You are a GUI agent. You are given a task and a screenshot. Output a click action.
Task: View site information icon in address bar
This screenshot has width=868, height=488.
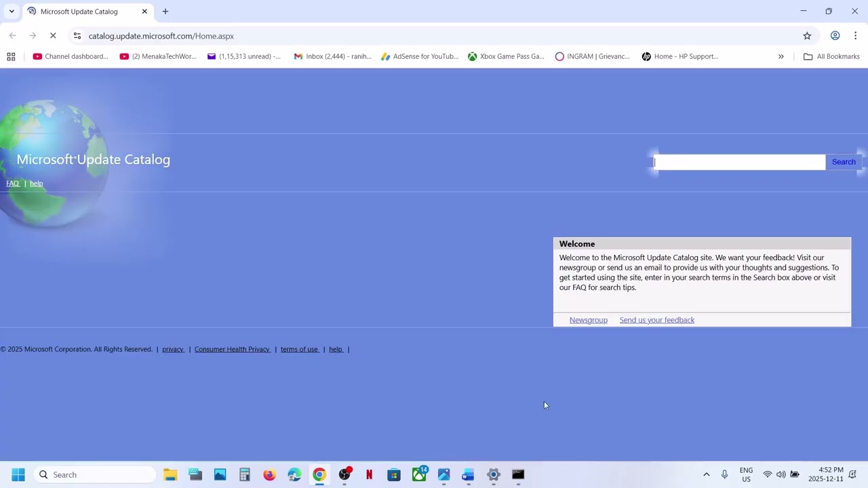(77, 36)
